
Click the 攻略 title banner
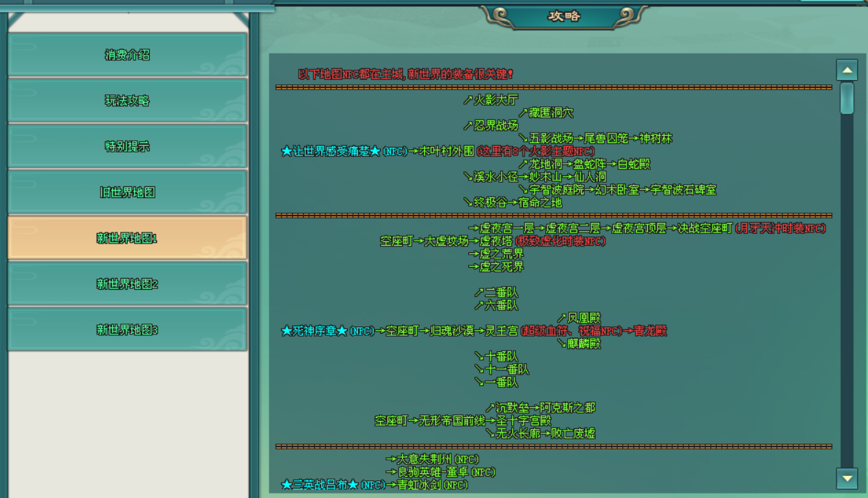(x=564, y=16)
